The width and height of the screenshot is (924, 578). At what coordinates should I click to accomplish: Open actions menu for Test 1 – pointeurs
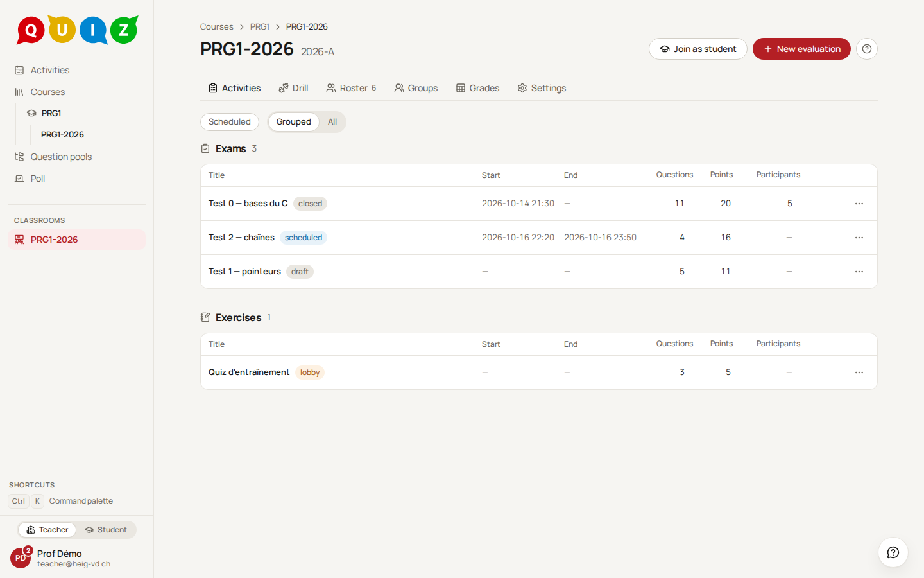tap(859, 272)
